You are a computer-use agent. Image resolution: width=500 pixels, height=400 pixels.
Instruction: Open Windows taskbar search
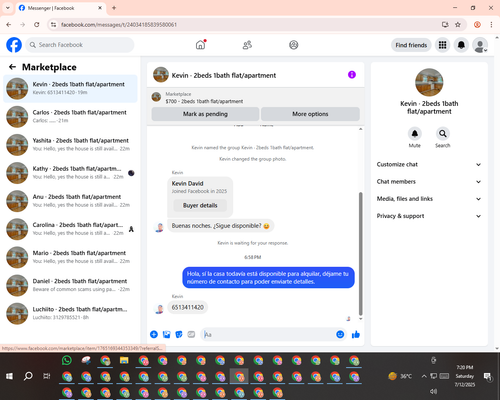28,376
